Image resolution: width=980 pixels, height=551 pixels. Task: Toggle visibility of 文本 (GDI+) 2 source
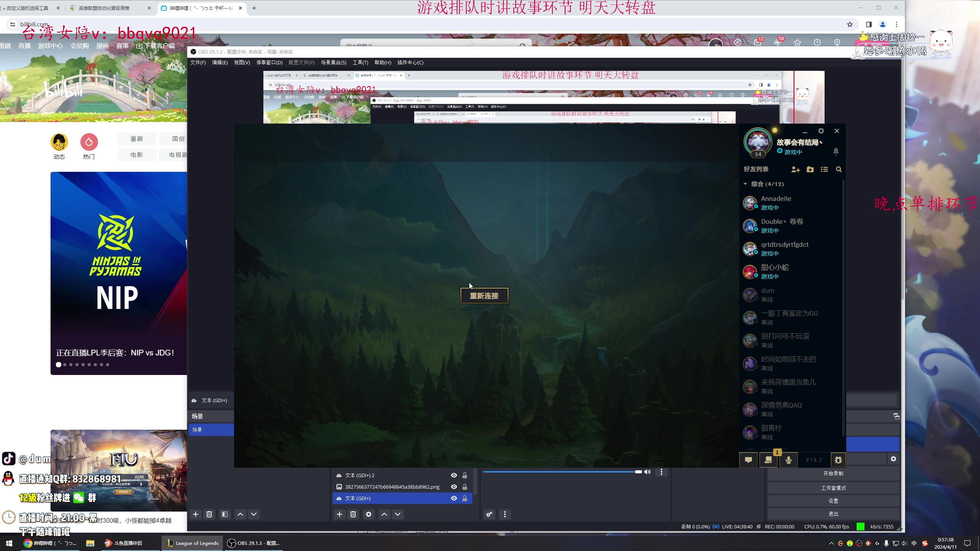(454, 475)
